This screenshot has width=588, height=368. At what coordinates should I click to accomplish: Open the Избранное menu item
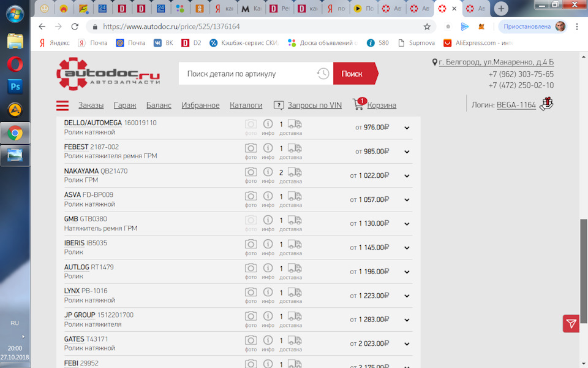(x=200, y=105)
